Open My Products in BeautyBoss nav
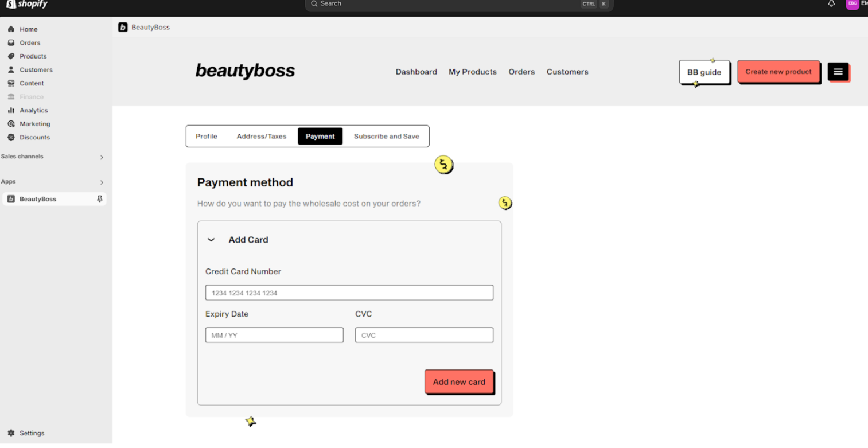 (473, 72)
